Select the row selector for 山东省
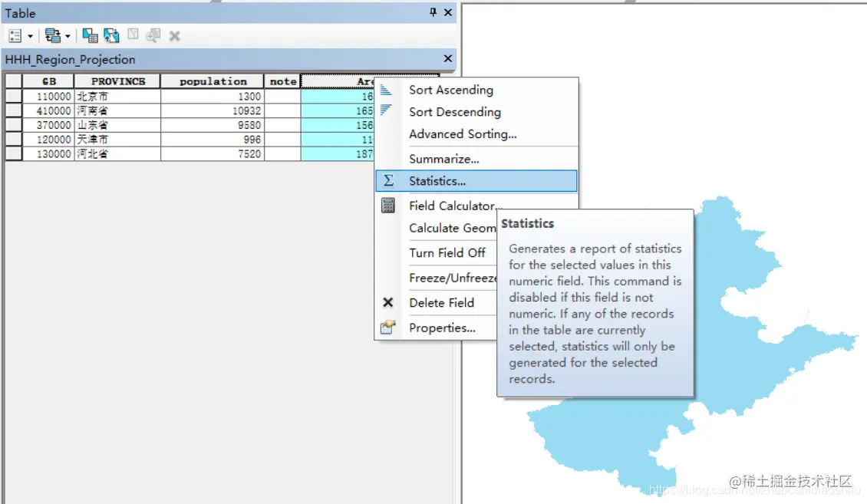Image resolution: width=867 pixels, height=504 pixels. click(14, 125)
